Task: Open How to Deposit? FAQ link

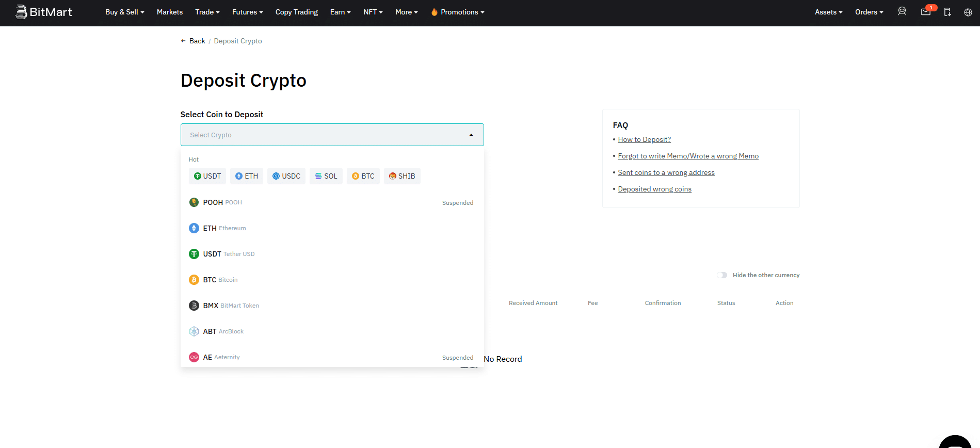Action: [x=645, y=139]
